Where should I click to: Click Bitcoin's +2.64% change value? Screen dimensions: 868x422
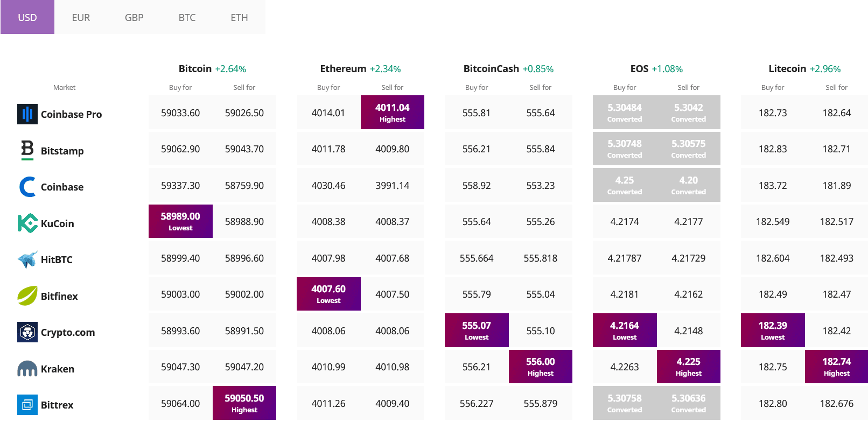(230, 69)
